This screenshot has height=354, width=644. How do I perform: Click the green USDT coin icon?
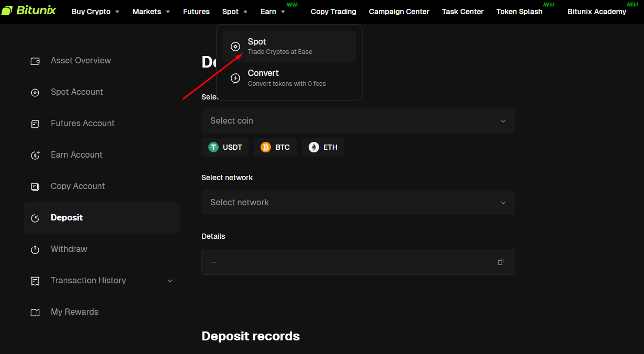[x=213, y=147]
